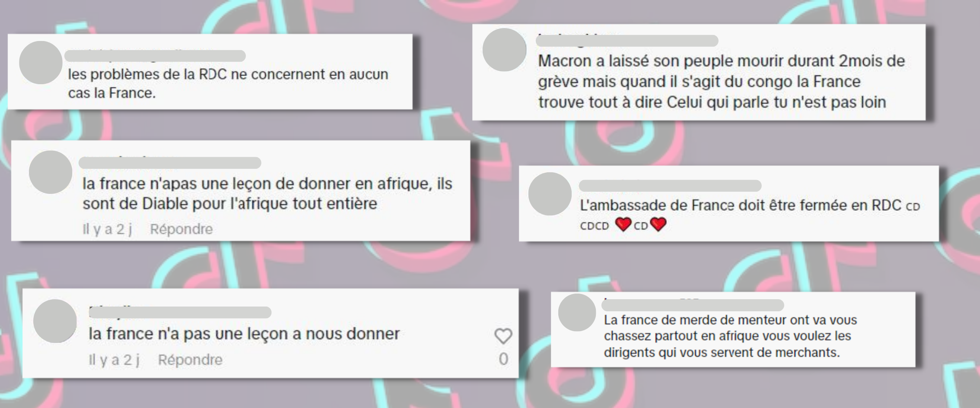Like the comment 'la france n'a pas une leçon a nous donner'
Image resolution: width=980 pixels, height=408 pixels.
coord(503,336)
